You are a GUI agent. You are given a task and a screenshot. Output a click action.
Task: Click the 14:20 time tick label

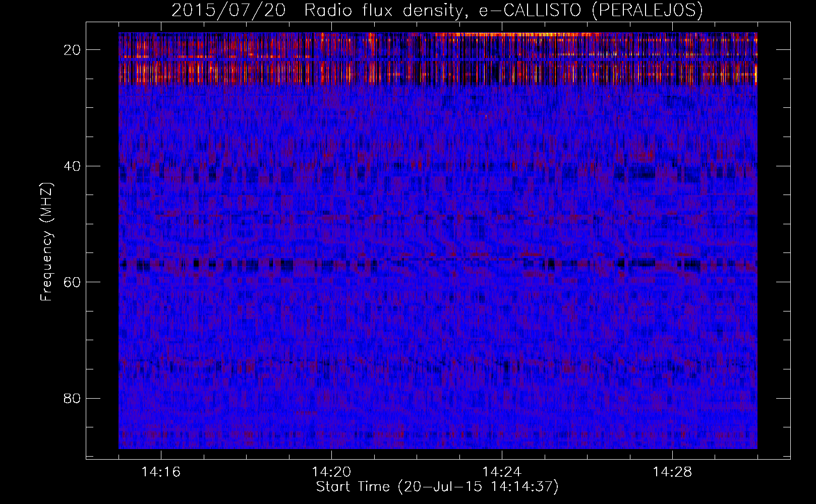point(331,472)
